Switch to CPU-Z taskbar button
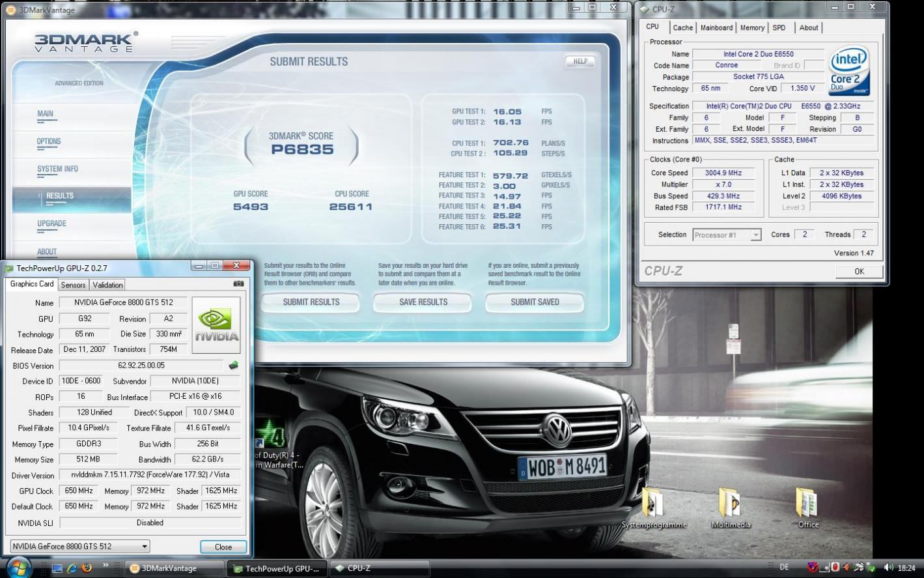This screenshot has width=924, height=578. tap(380, 568)
